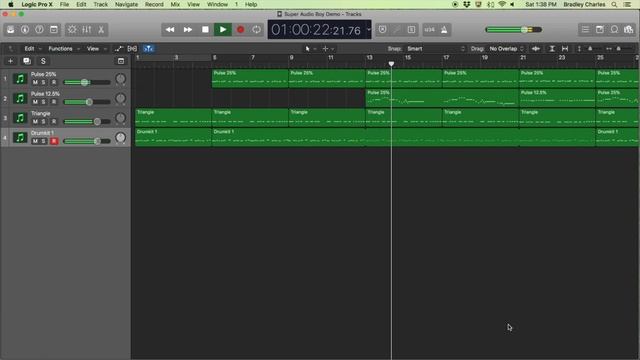Viewport: 640px width, 360px height.
Task: Click the horizontal auto zoom button
Action: click(x=565, y=49)
